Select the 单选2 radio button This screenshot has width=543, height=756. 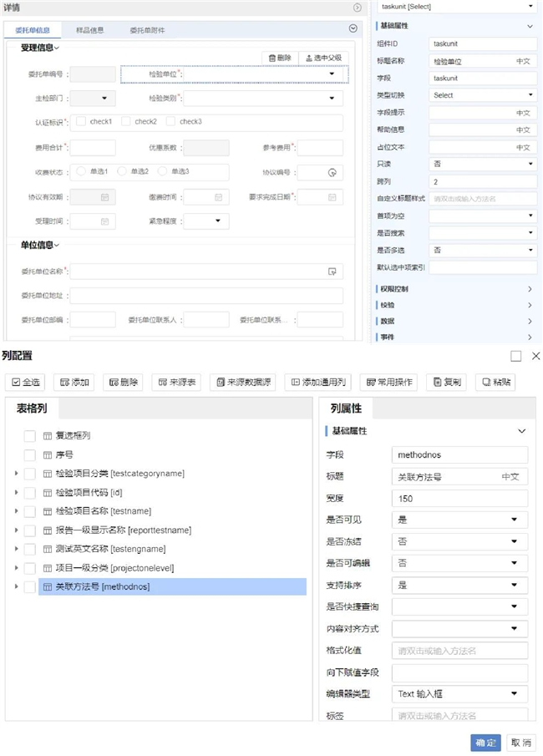coord(122,171)
